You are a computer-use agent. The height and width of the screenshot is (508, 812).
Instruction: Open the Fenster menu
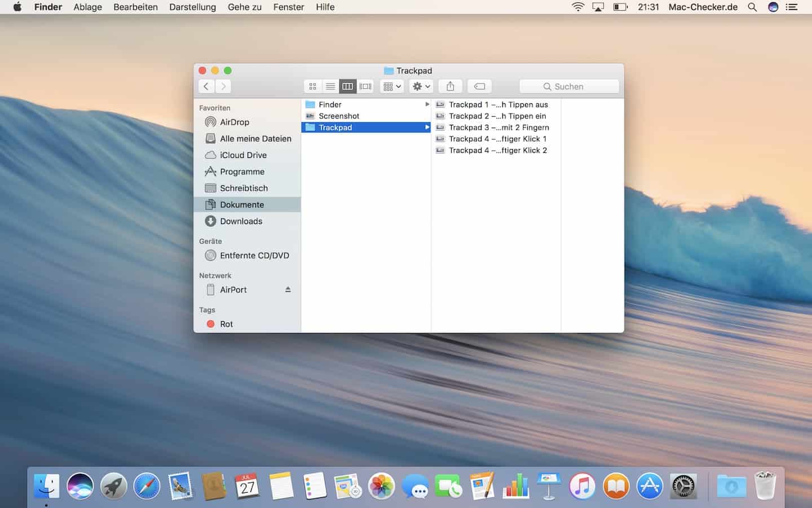pos(289,7)
